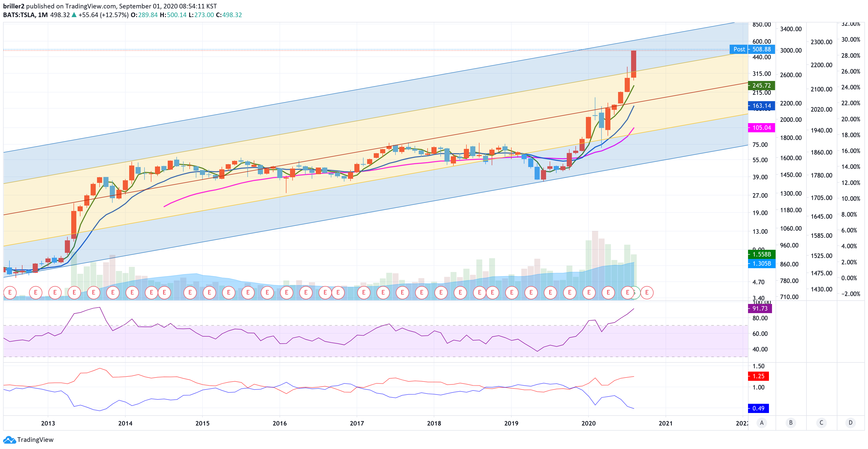Click the BATS:TSLA symbol name
The width and height of the screenshot is (868, 449).
pyautogui.click(x=19, y=15)
